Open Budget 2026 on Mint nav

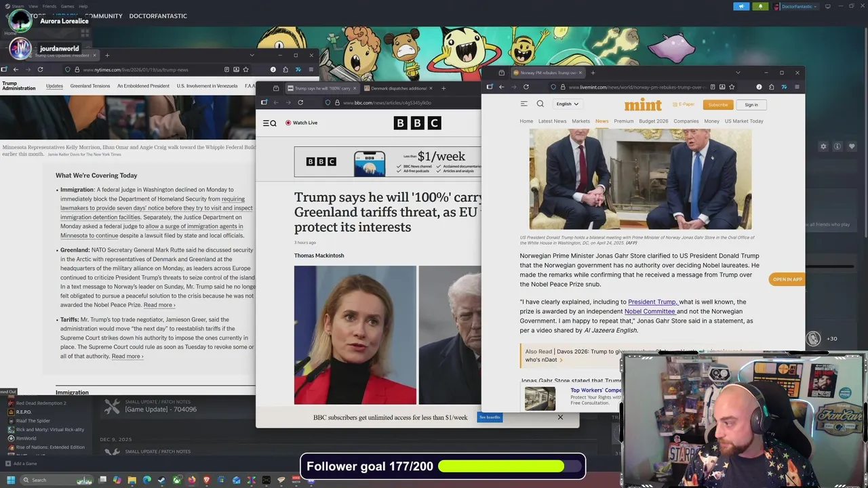click(654, 121)
